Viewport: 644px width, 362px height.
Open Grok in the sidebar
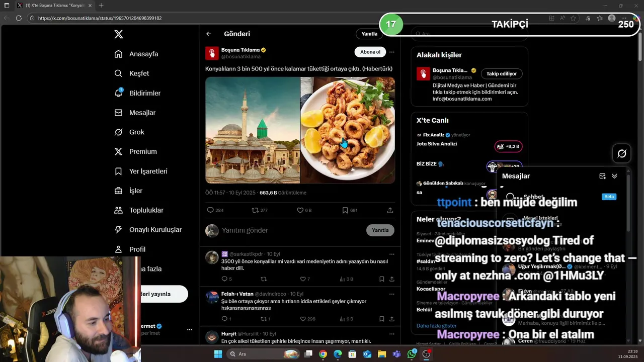129,132
